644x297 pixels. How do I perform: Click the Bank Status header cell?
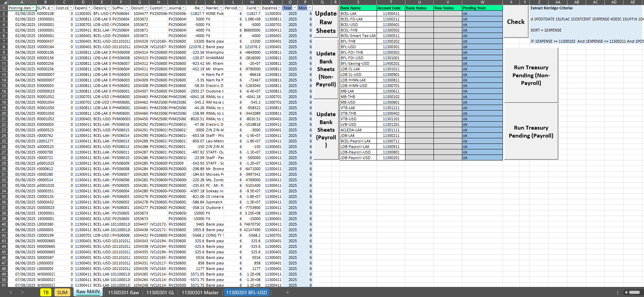click(419, 8)
